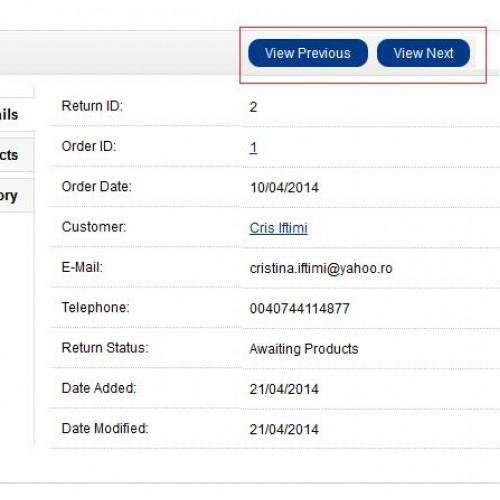Click the Customer label
This screenshot has height=500, width=500.
[x=94, y=227]
